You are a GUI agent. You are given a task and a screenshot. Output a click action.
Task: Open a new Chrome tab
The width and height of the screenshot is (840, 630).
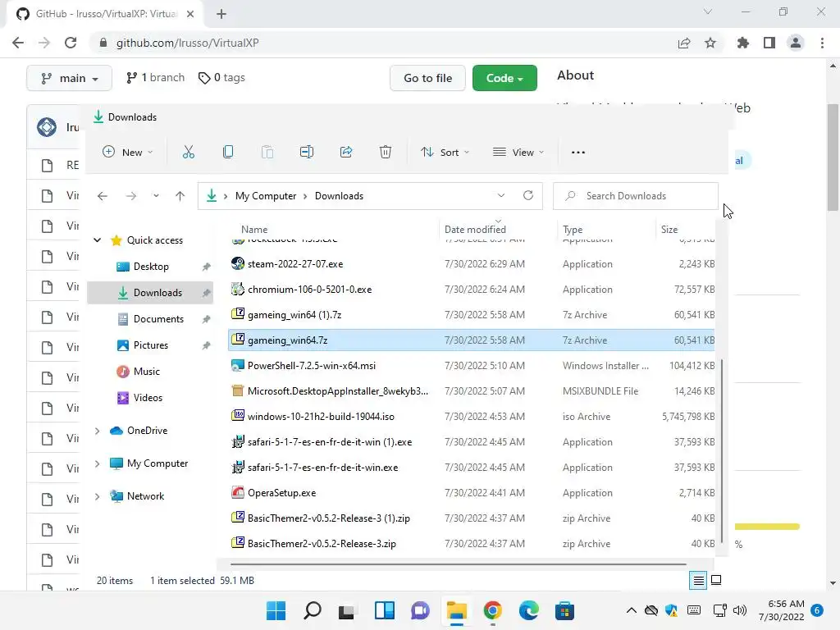coord(221,14)
